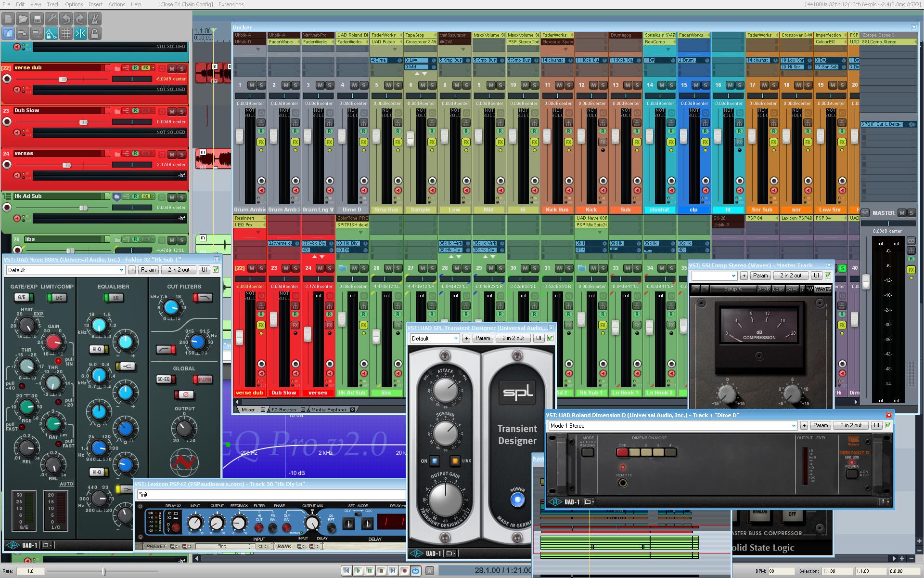Open the Mode 1 Stereo preset dropdown
The image size is (924, 578).
pos(673,426)
